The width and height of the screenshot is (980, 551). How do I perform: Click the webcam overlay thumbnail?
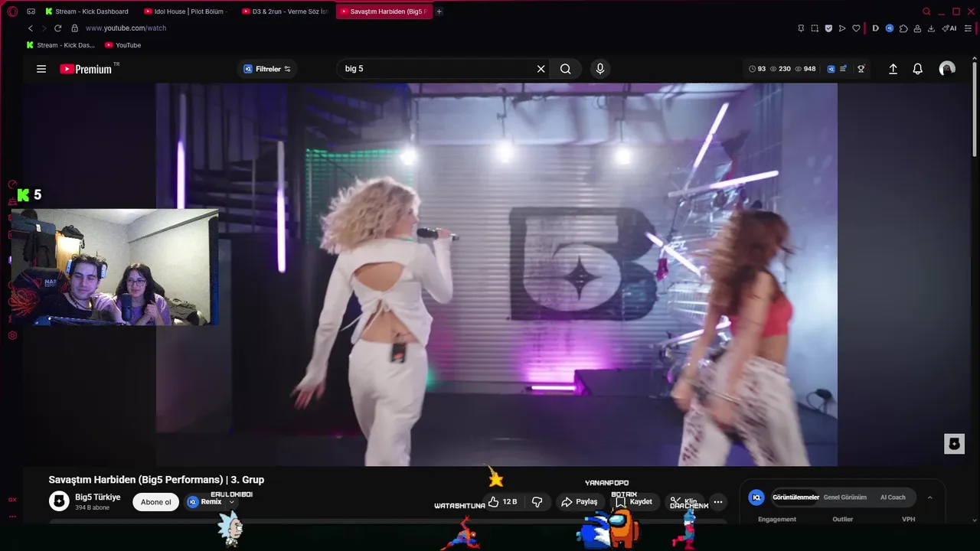115,267
